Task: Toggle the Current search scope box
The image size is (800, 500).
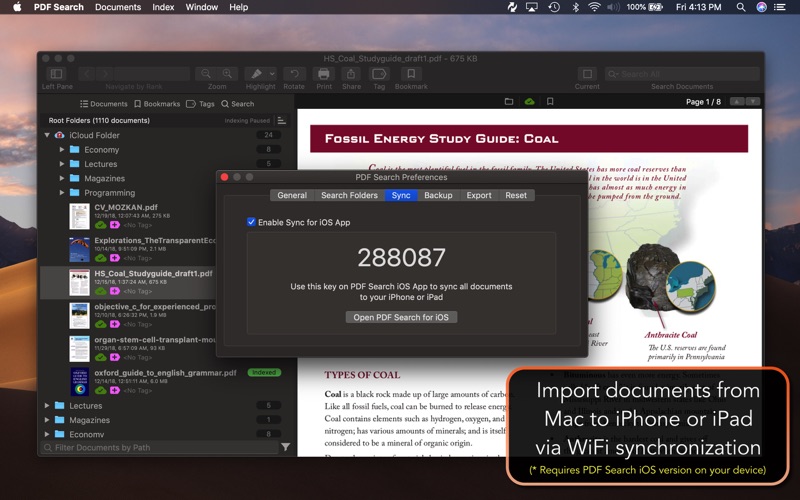Action: coord(587,74)
